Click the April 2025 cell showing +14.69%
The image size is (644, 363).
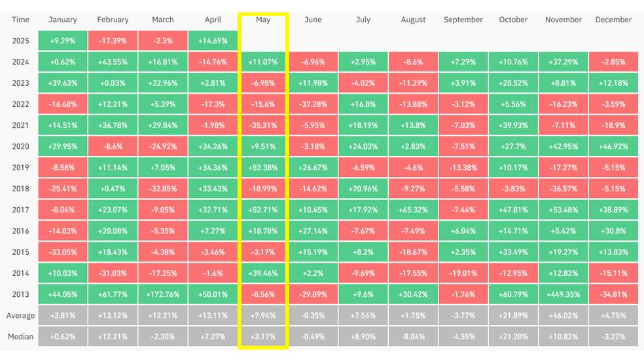pyautogui.click(x=213, y=41)
